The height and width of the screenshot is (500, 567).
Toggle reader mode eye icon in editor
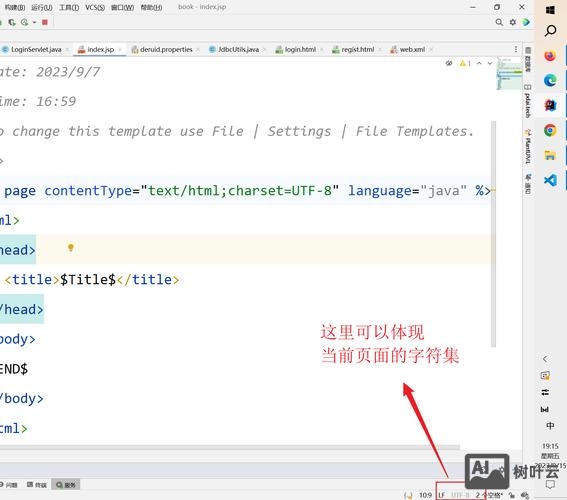pyautogui.click(x=449, y=63)
